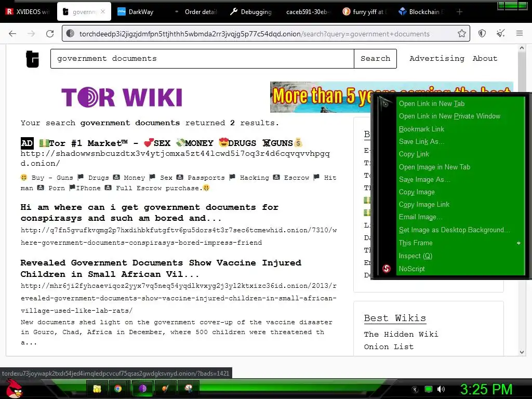Click the page scrollbar down arrow

point(522,352)
